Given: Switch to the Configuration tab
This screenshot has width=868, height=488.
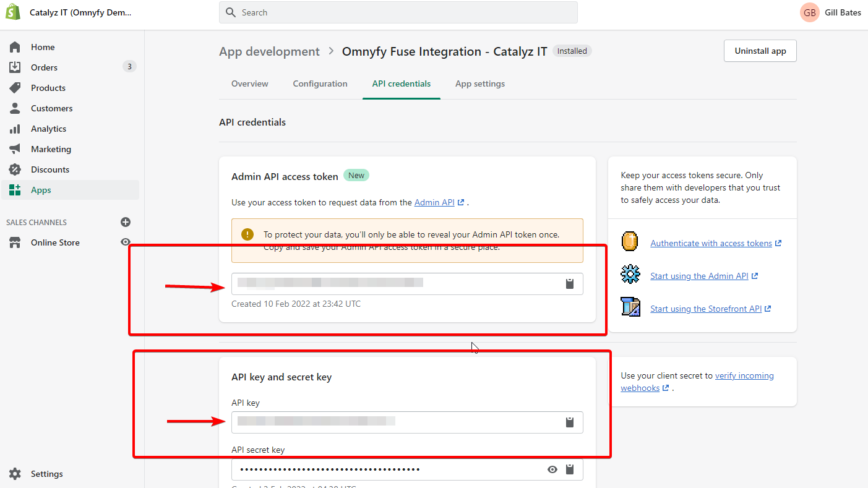Looking at the screenshot, I should [x=320, y=83].
